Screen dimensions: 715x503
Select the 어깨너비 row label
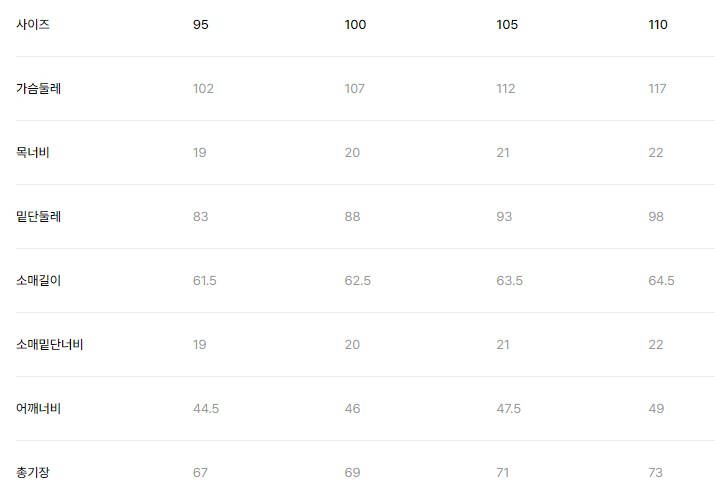(39, 409)
